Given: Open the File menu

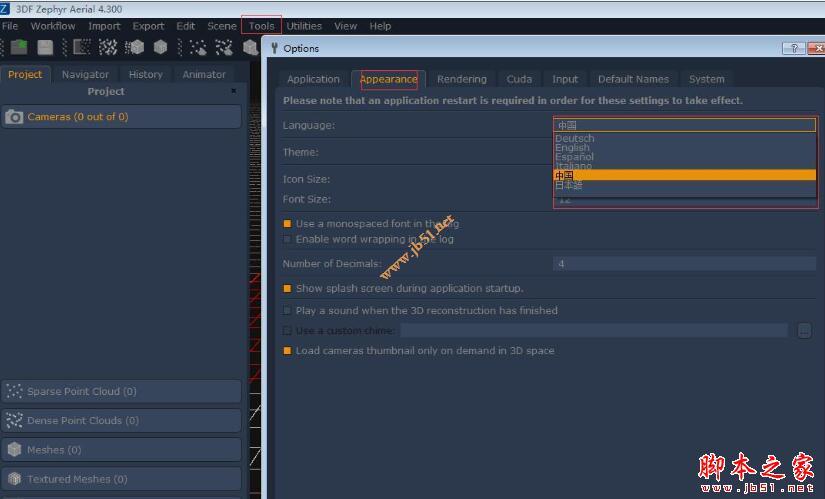Looking at the screenshot, I should click(10, 26).
